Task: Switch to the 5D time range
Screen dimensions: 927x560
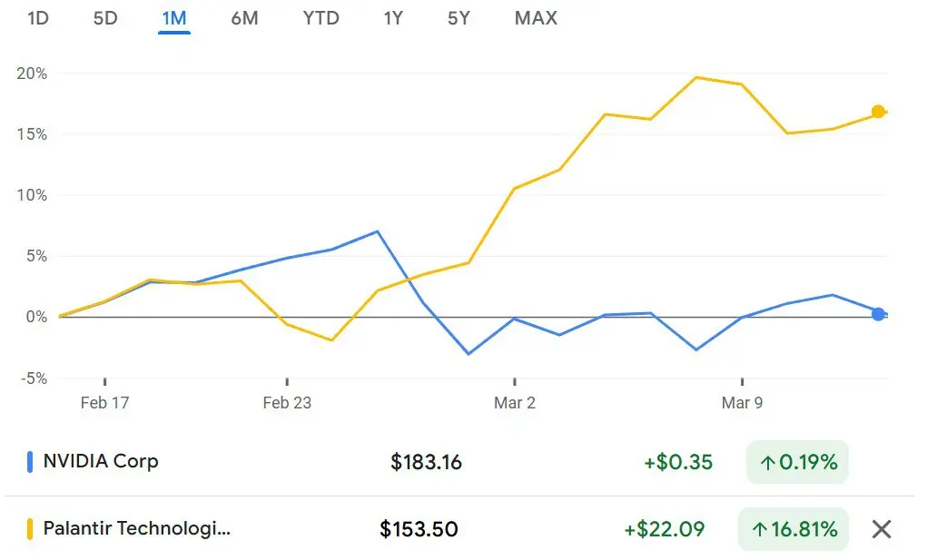Action: (x=105, y=18)
